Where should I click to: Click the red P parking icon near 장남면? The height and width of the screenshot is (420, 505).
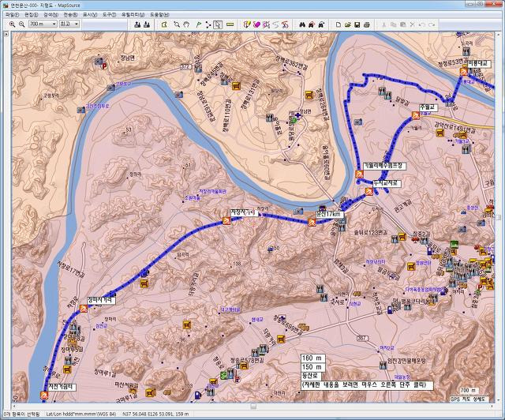click(104, 66)
